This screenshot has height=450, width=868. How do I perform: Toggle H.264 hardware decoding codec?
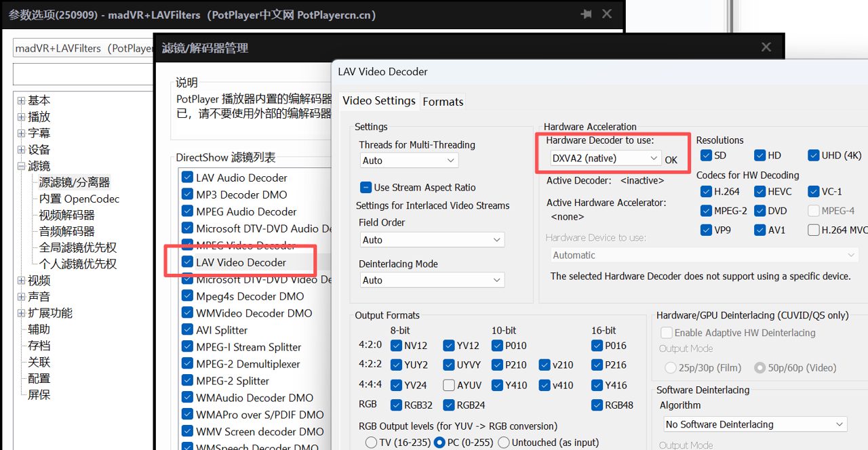click(x=705, y=192)
